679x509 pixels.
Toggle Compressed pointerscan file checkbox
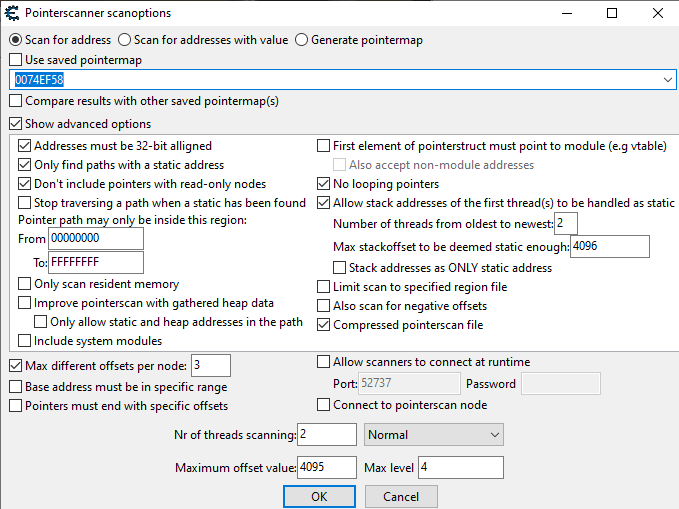[x=323, y=325]
